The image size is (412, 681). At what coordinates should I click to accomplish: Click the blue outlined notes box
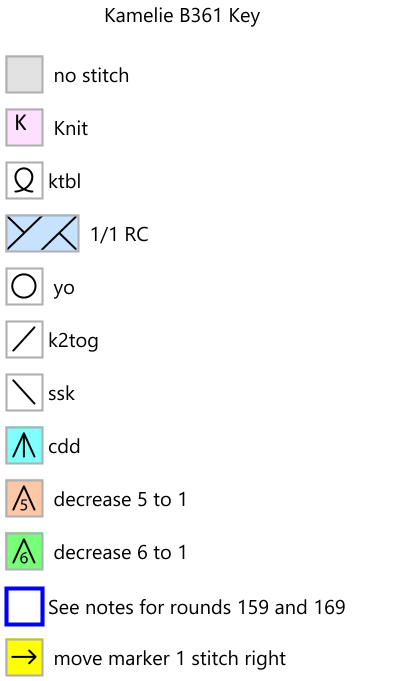tap(24, 607)
